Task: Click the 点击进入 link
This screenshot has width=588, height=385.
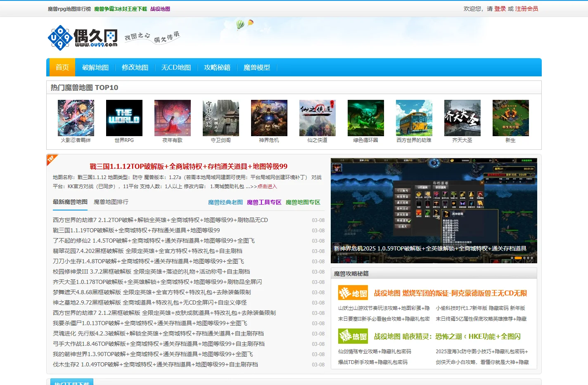Action: click(267, 187)
